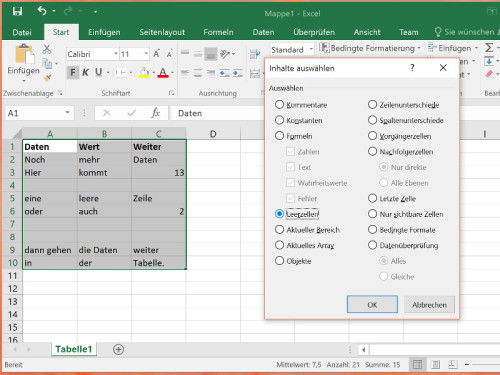
Task: Click the dialog help question mark
Action: [412, 68]
